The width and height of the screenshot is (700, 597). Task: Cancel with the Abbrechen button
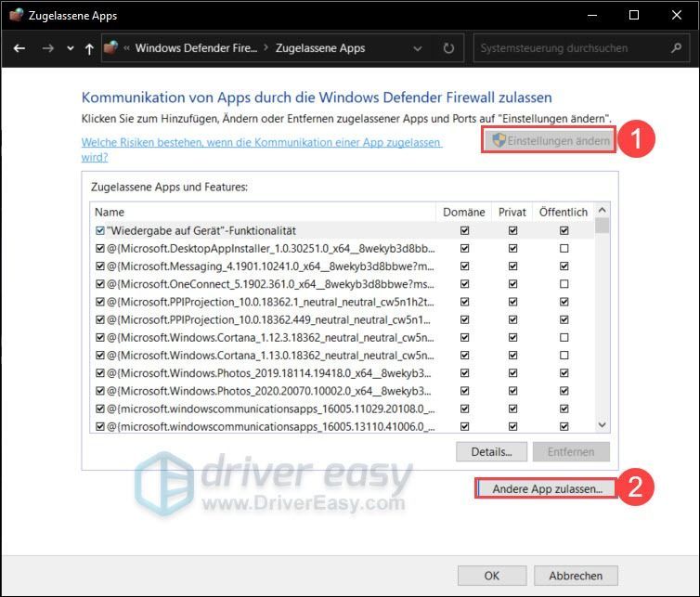click(576, 576)
